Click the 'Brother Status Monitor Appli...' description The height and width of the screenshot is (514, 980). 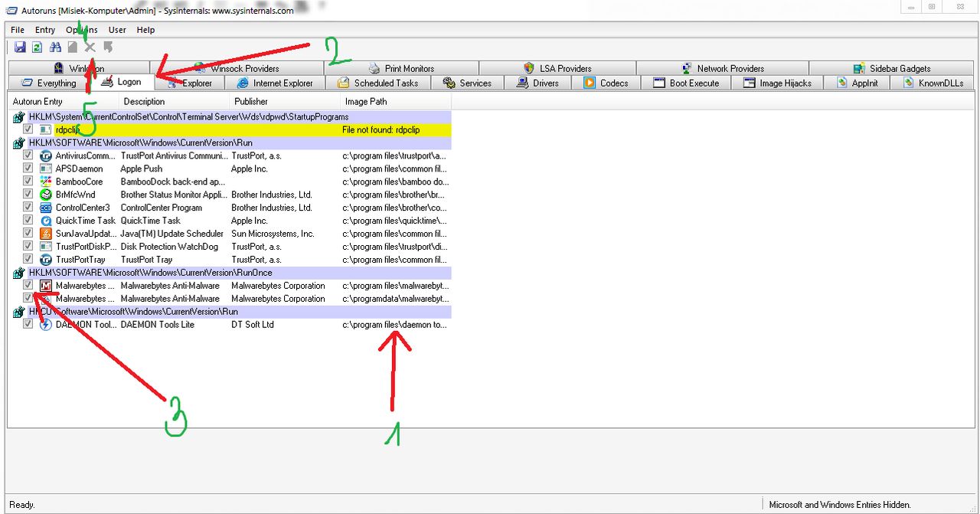173,195
